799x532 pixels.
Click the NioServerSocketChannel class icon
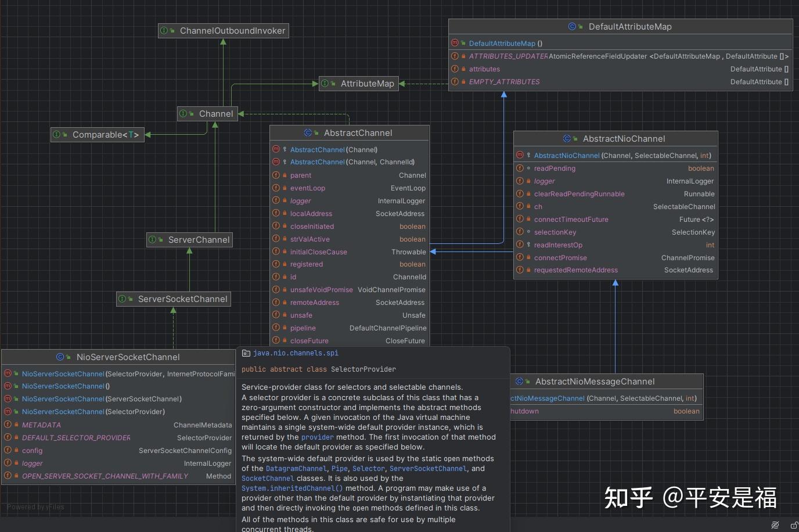pyautogui.click(x=60, y=357)
